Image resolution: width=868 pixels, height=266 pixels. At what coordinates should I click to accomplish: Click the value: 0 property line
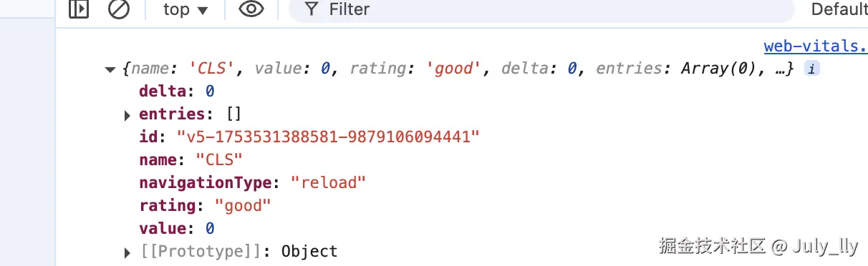177,228
